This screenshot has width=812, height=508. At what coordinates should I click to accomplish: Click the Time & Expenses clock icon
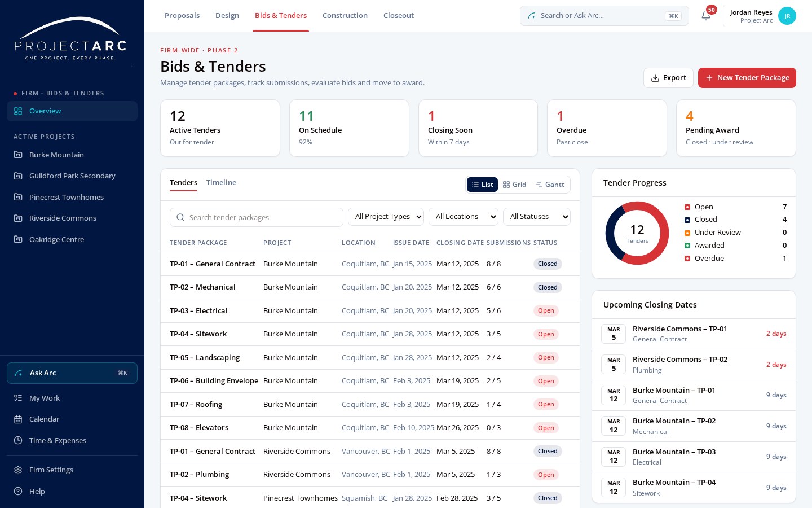(18, 440)
